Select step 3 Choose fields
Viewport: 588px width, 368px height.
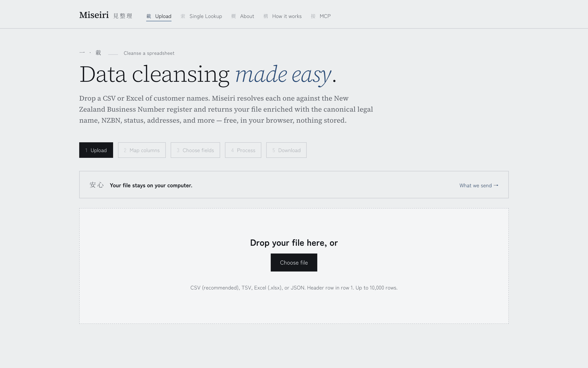click(195, 150)
